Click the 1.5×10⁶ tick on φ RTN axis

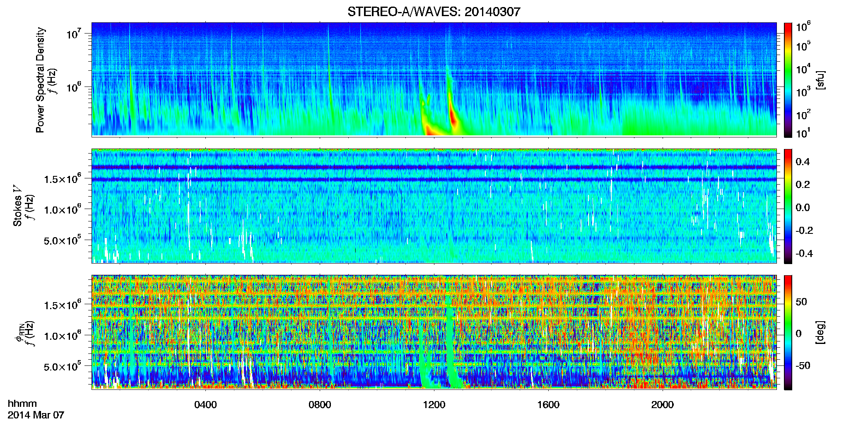(x=62, y=305)
